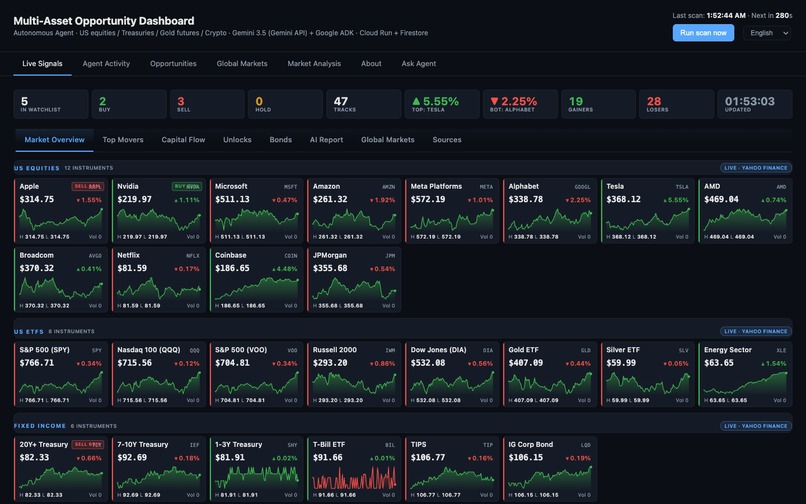Open the English language dropdown
Screen dimensions: 806x504
pos(767,33)
